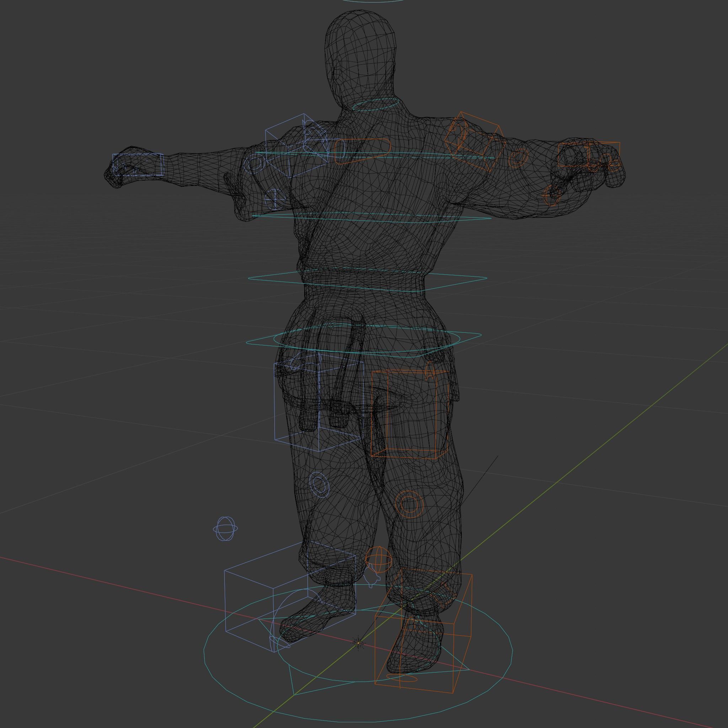Select the blue shoulder box control
This screenshot has height=728, width=728.
coord(296,145)
